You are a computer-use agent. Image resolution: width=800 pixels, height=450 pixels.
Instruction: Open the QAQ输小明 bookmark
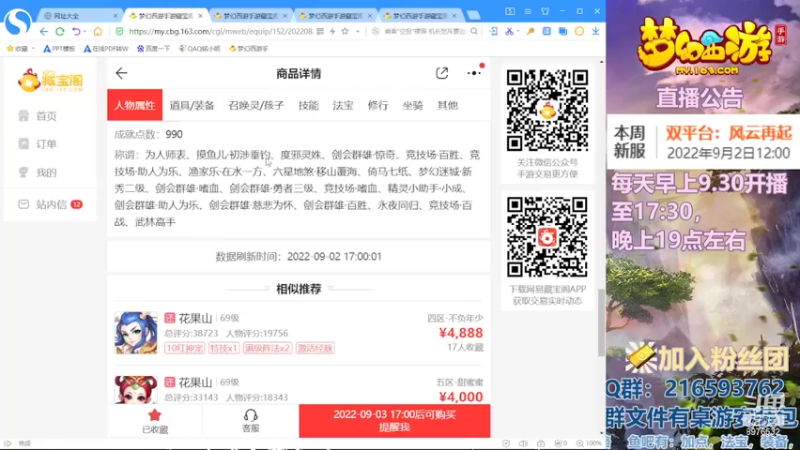[199, 48]
